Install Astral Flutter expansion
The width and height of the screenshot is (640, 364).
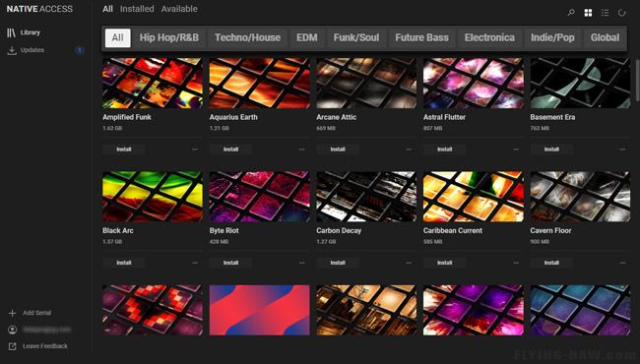pos(444,150)
